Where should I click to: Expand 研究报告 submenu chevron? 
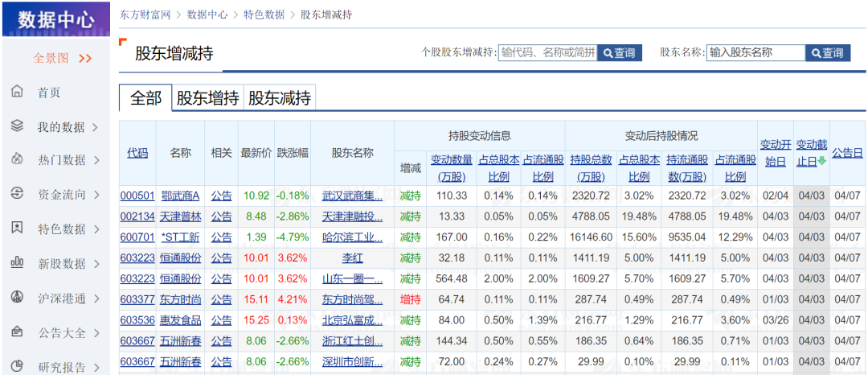tap(97, 367)
